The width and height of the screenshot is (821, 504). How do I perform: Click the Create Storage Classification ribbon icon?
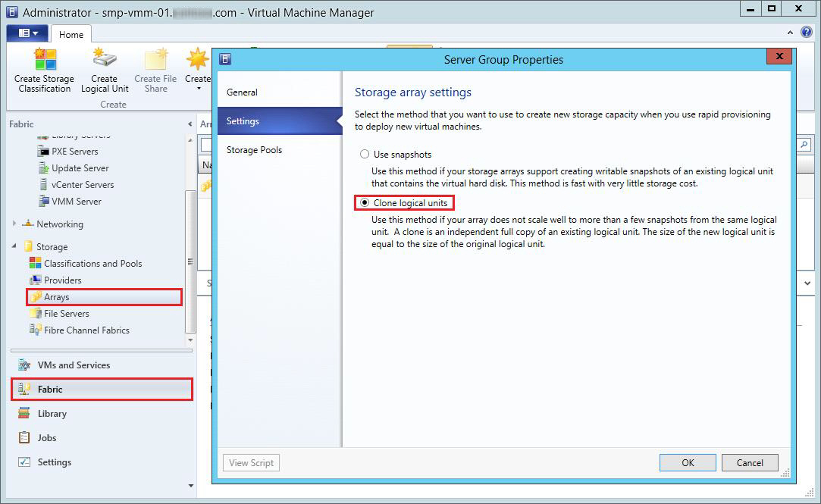pos(45,60)
